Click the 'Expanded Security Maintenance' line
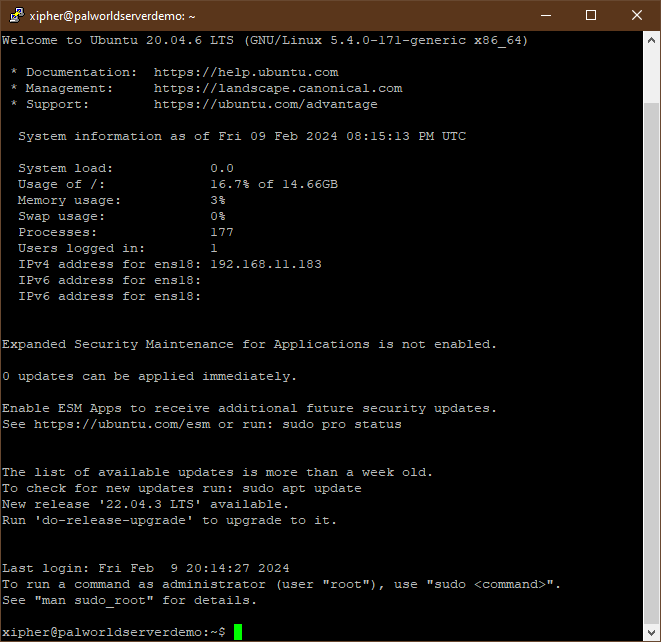661x642 pixels. pos(250,344)
